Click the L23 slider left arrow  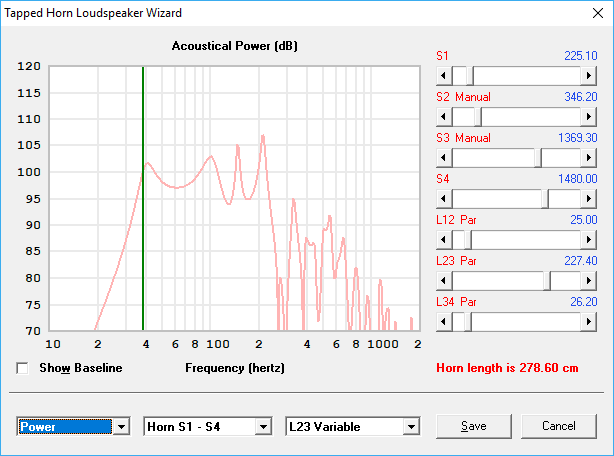coord(444,281)
